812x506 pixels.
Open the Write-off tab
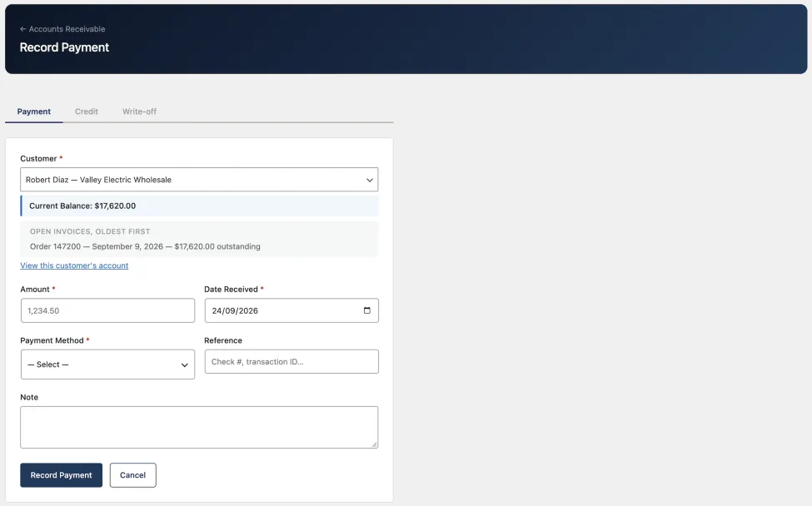pyautogui.click(x=139, y=112)
